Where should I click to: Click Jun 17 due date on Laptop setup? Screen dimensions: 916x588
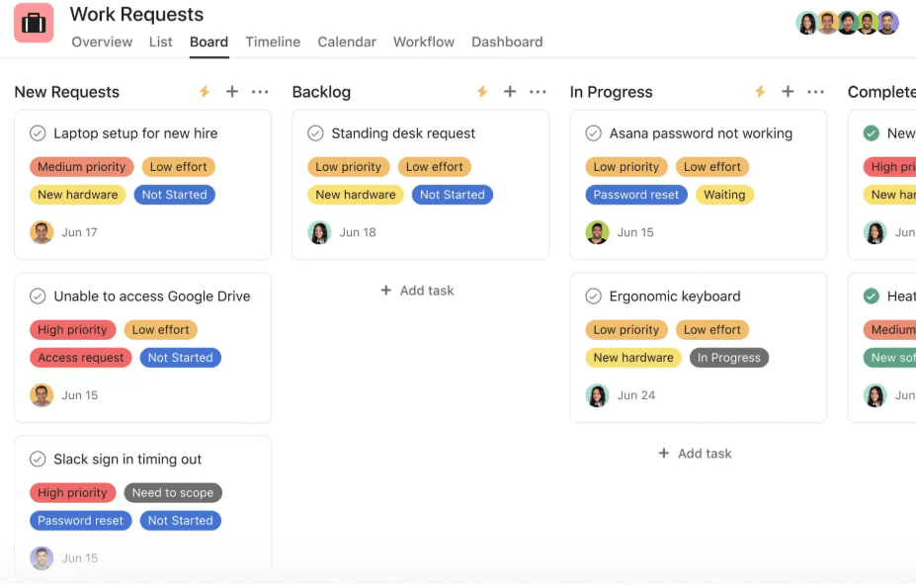click(x=79, y=232)
